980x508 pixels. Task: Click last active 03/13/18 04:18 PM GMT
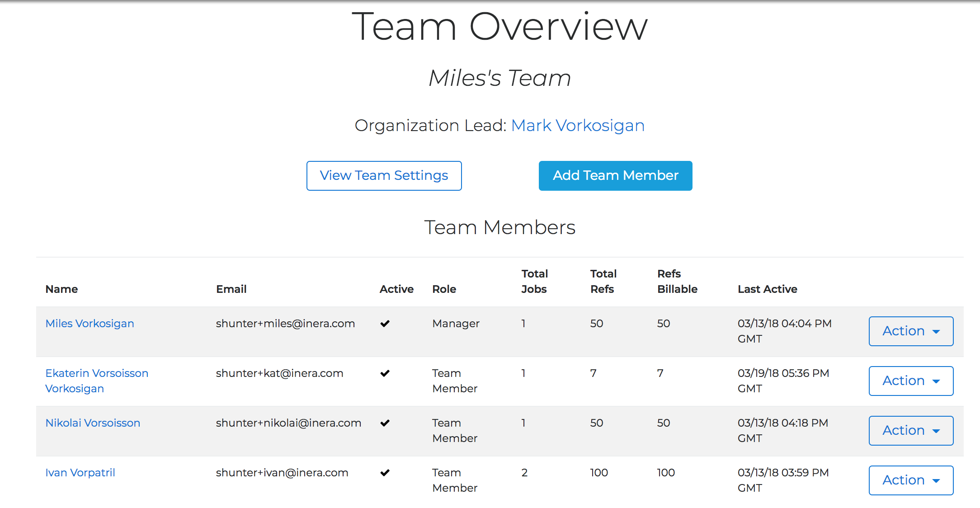click(782, 431)
